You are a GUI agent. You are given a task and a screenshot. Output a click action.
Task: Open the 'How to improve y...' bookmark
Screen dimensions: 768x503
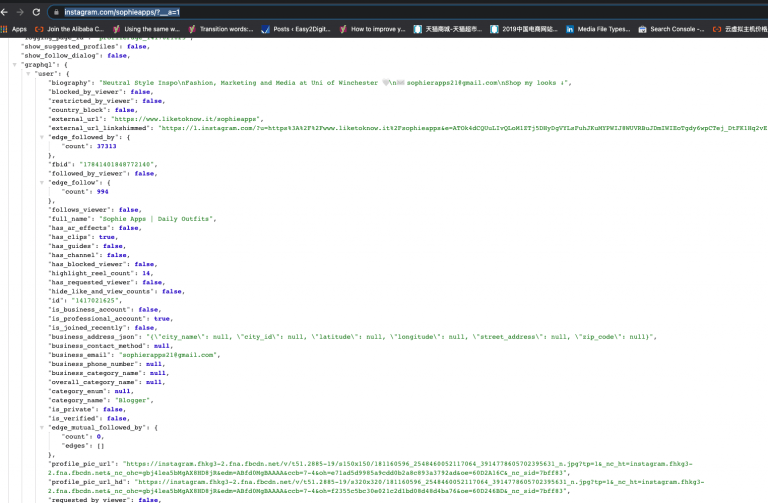click(372, 29)
